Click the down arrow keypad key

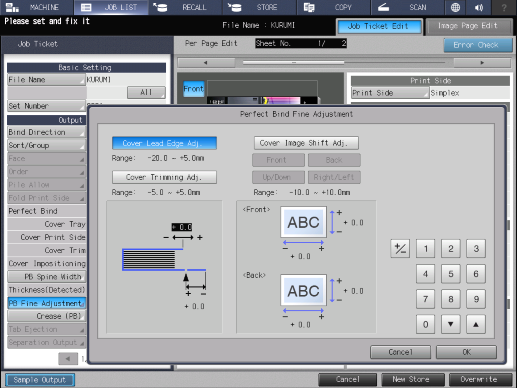pos(451,324)
